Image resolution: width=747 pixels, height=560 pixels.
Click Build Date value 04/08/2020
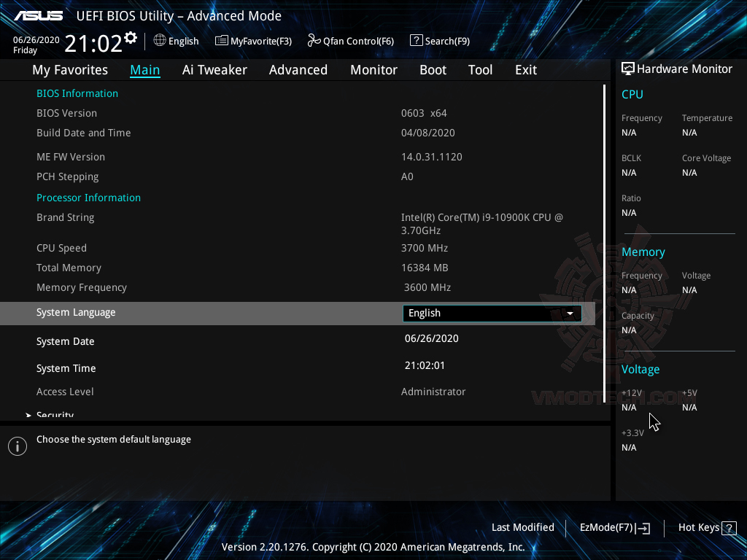click(427, 133)
